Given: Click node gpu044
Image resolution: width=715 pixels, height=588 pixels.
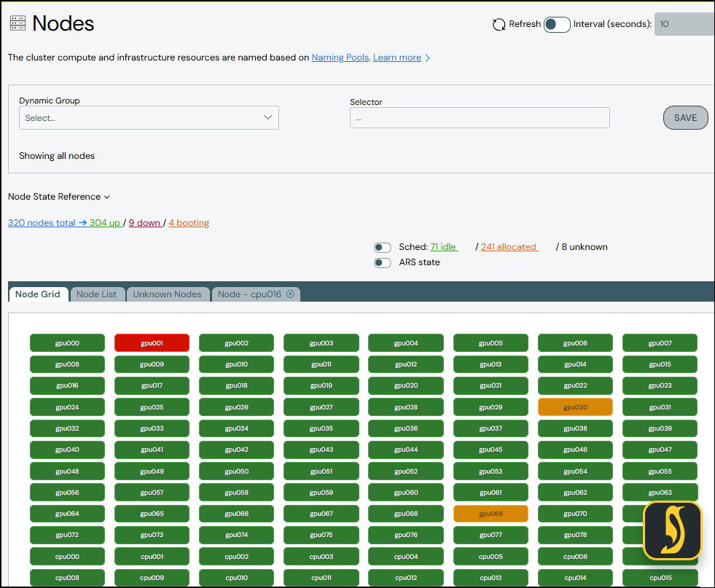Looking at the screenshot, I should coord(406,450).
